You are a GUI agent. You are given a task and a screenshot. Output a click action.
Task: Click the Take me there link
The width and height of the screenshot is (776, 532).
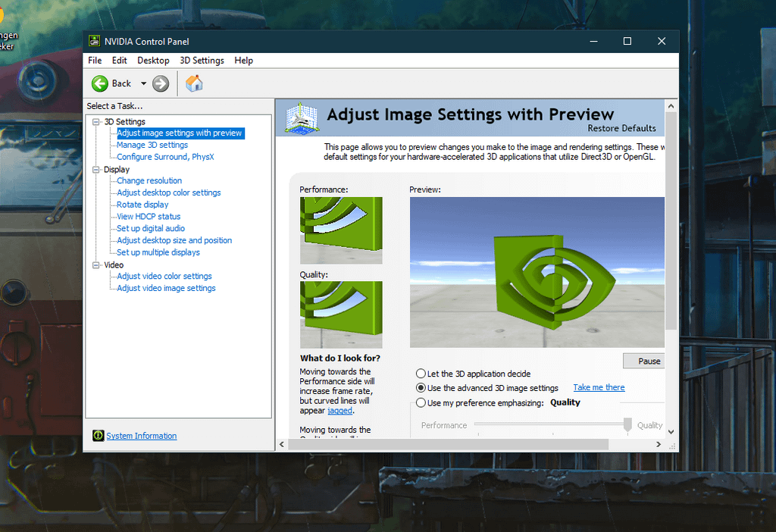[x=599, y=387]
